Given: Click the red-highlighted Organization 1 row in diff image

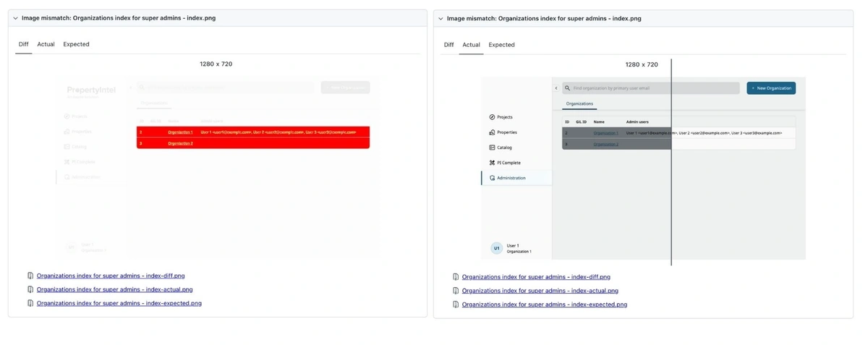Looking at the screenshot, I should click(253, 132).
